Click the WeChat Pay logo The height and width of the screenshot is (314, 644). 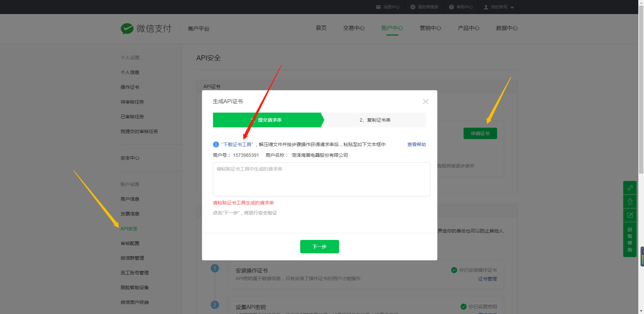coord(146,28)
